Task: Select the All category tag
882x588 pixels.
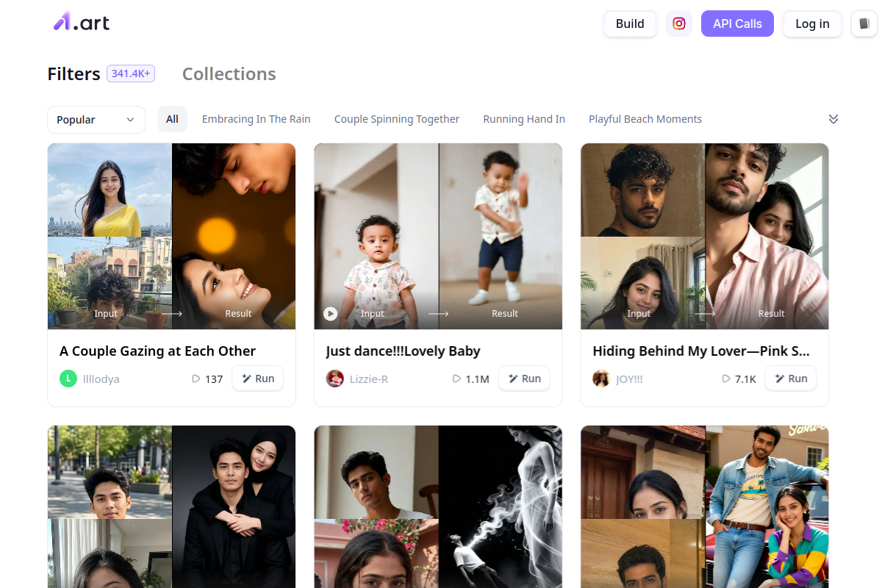Action: (172, 119)
